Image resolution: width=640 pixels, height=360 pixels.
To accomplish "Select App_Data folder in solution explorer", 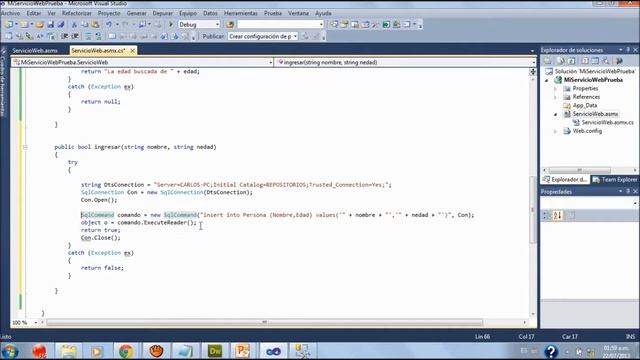I will (584, 105).
